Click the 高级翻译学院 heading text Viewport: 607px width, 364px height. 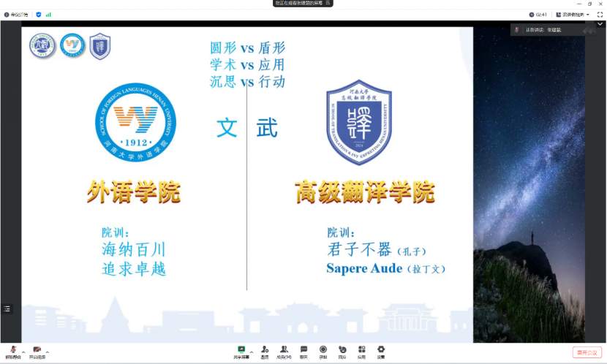[x=365, y=192]
